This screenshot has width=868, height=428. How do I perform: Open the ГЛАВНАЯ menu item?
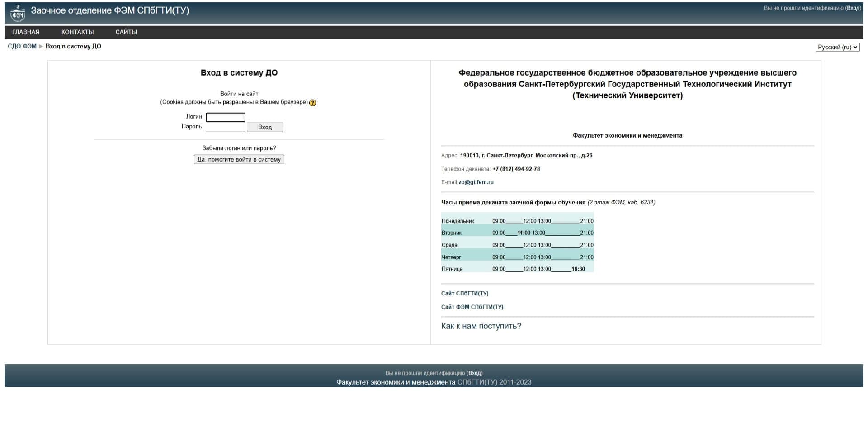[26, 32]
